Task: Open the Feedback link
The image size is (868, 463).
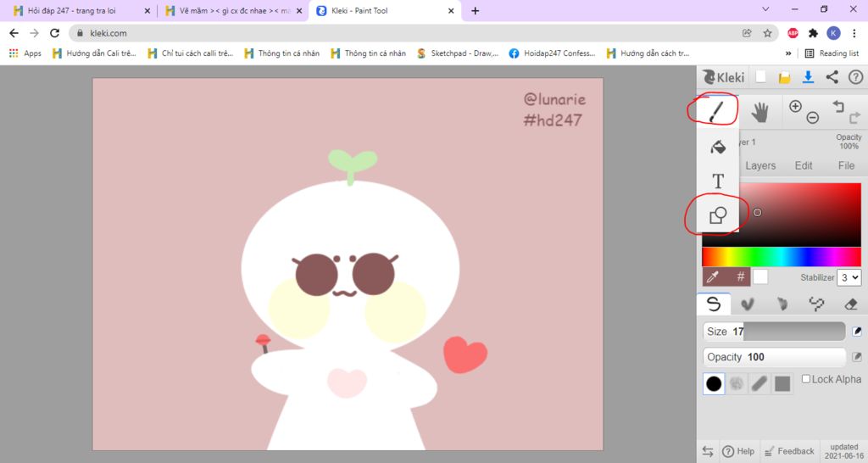Action: [789, 451]
